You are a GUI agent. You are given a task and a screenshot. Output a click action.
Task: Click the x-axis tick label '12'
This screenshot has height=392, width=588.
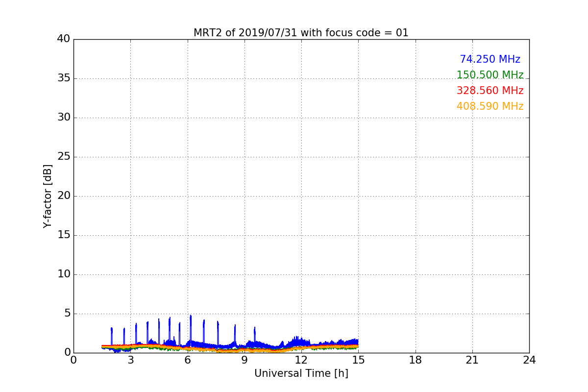click(x=301, y=360)
